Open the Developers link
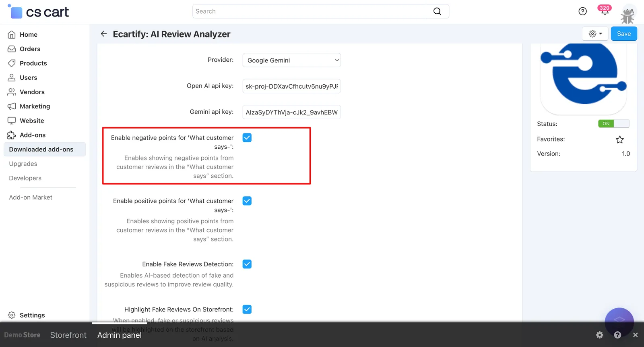 (25, 178)
